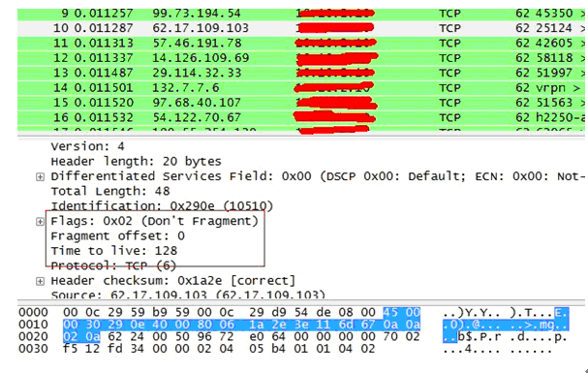Select packet 13 from 29.114.32.33

301,73
